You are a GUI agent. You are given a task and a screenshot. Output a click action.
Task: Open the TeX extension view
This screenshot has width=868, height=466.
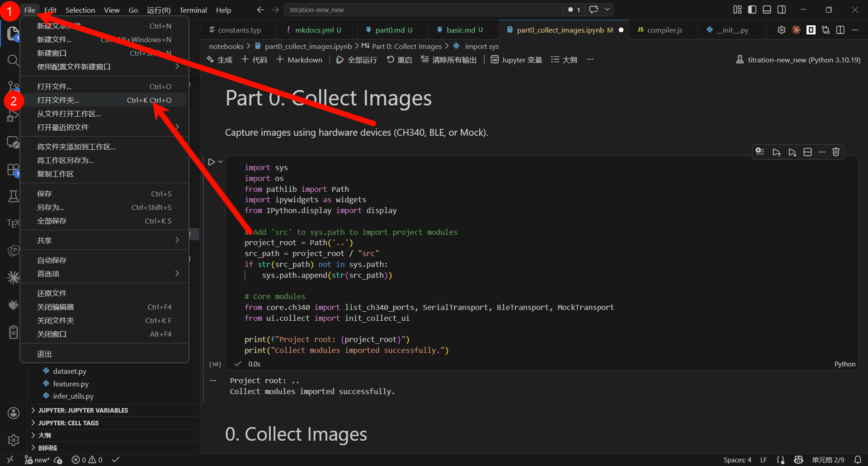click(13, 223)
